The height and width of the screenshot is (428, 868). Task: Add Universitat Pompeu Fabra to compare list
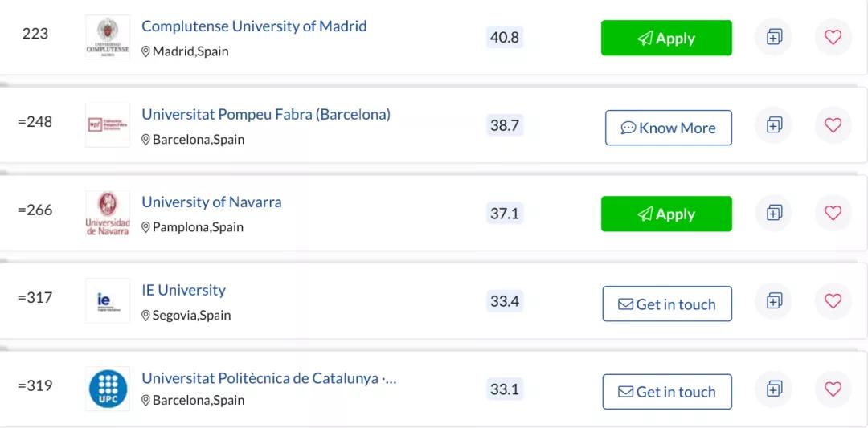[x=773, y=125]
